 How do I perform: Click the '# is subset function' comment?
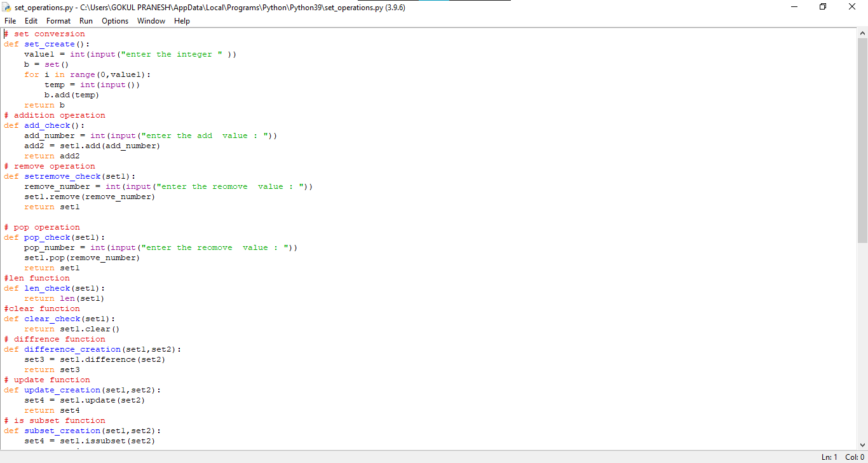point(55,420)
